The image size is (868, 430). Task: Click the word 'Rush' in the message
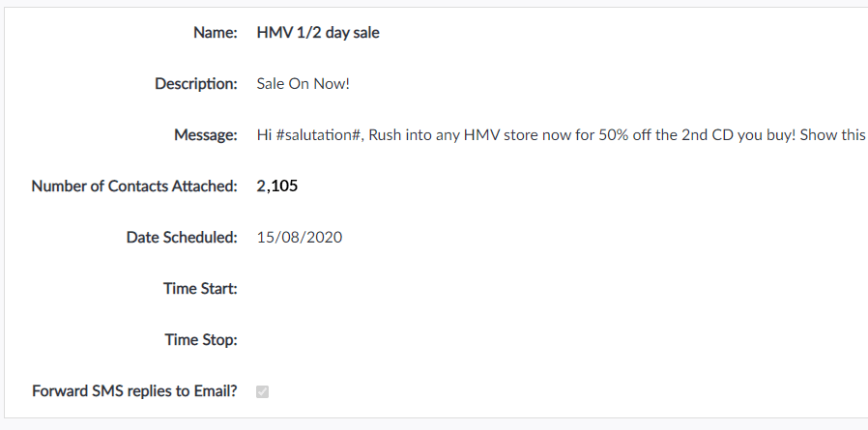(x=386, y=135)
